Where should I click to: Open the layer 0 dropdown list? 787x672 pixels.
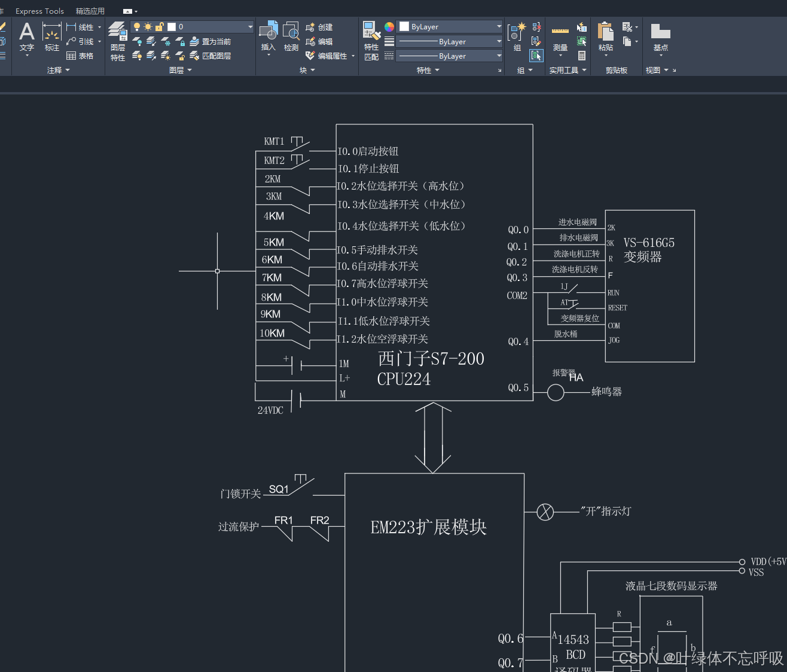[250, 27]
